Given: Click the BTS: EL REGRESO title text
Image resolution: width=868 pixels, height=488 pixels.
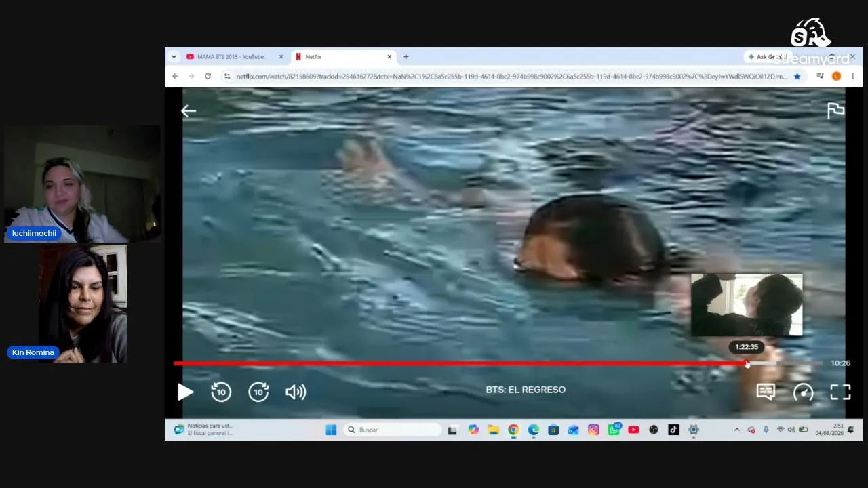Looking at the screenshot, I should (x=526, y=390).
